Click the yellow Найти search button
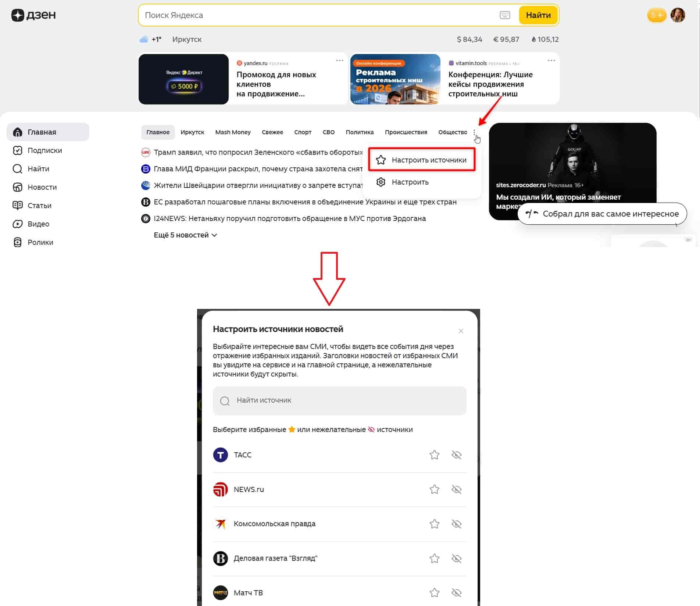700x606 pixels. 538,15
